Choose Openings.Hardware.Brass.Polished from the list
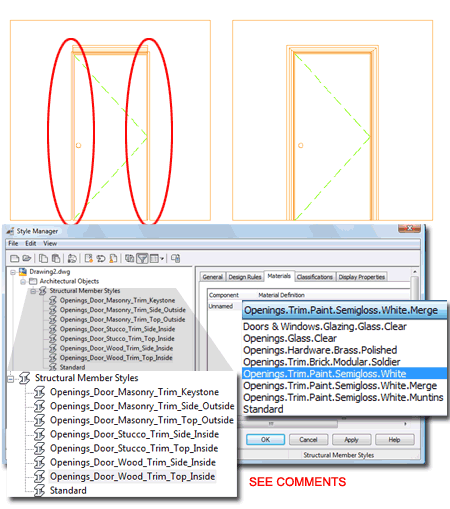450x509 pixels. pyautogui.click(x=320, y=350)
